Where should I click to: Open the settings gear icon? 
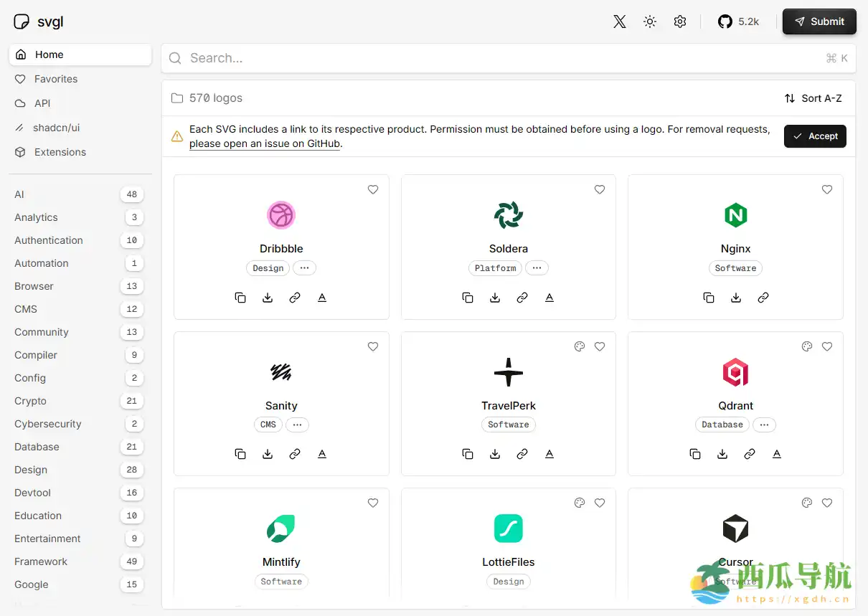680,22
